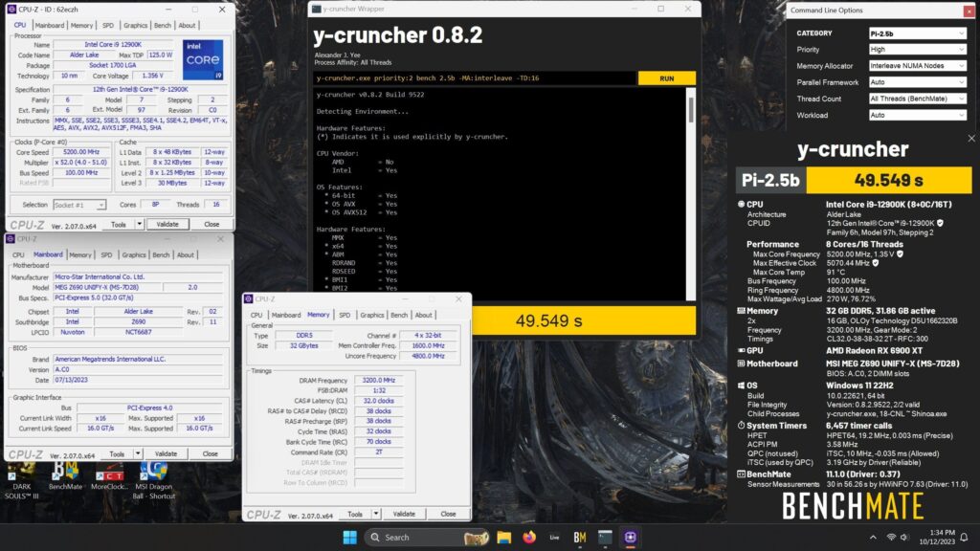Click Validate in CPU-Z Memory window
The height and width of the screenshot is (551, 980).
click(x=404, y=514)
